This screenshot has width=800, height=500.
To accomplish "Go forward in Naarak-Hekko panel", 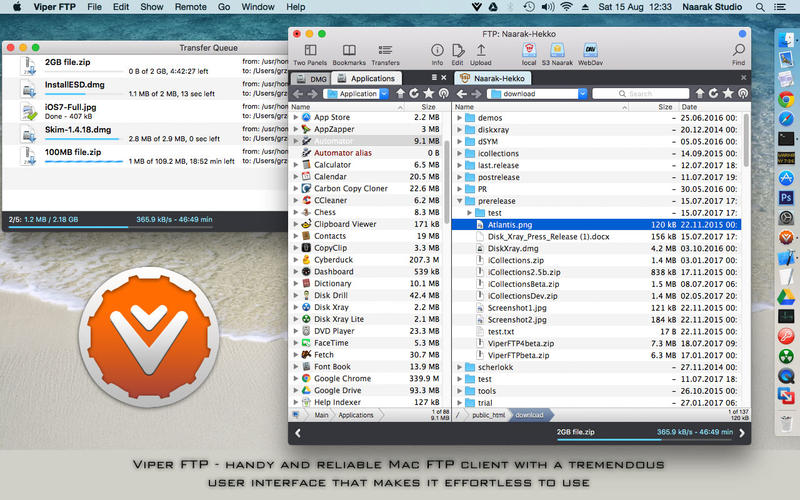I will point(476,93).
